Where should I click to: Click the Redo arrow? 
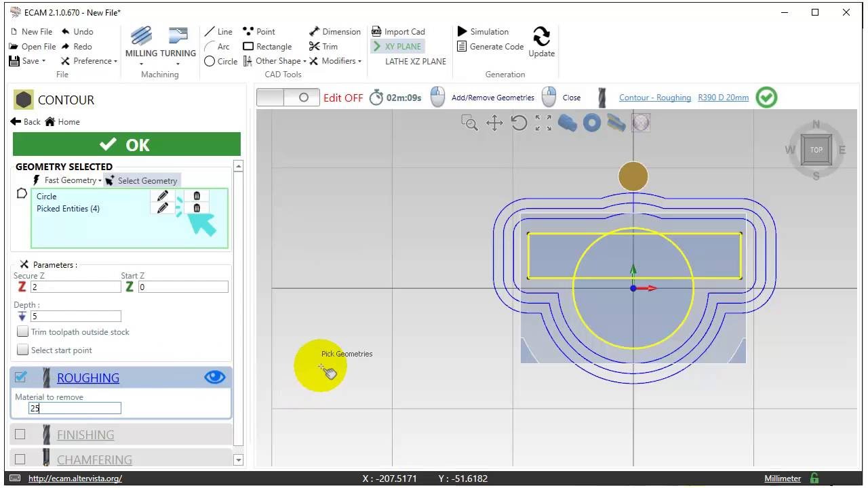[x=77, y=47]
